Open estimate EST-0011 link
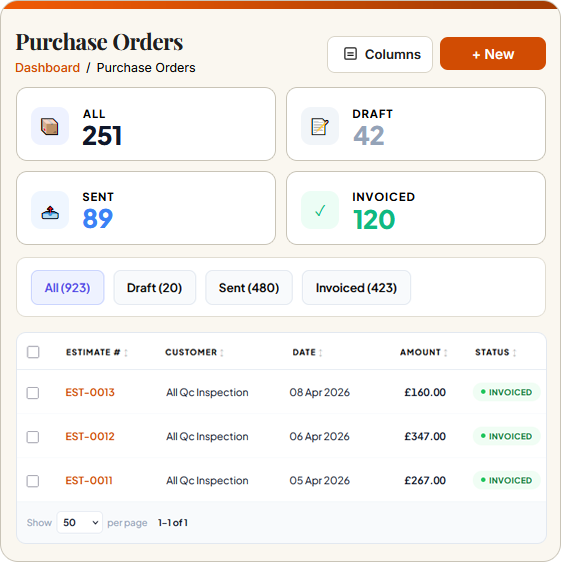Image resolution: width=561 pixels, height=562 pixels. [89, 481]
